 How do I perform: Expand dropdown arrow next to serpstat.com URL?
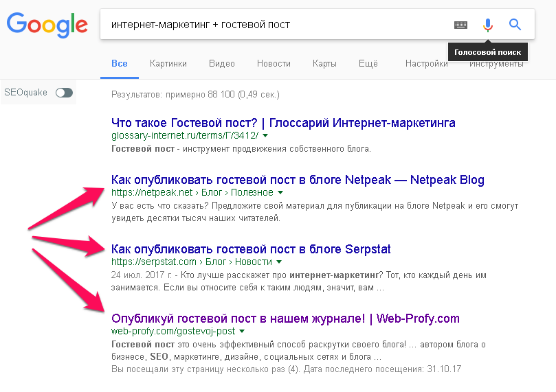click(279, 262)
